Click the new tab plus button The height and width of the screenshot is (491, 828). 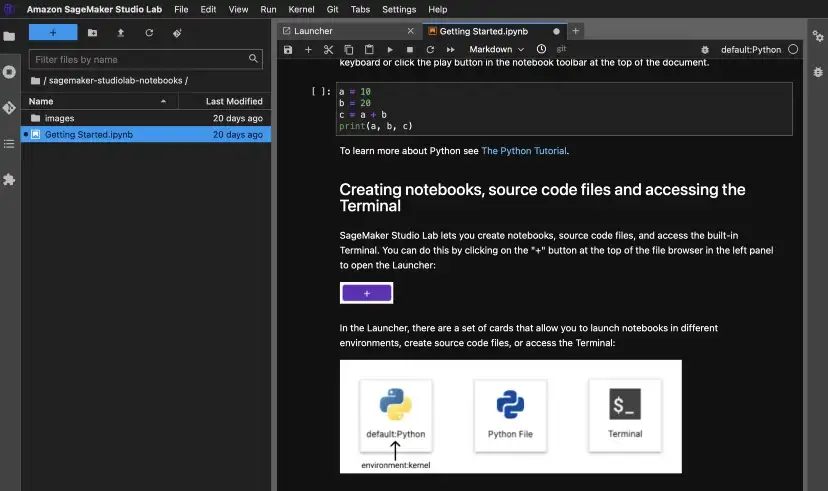(x=576, y=31)
